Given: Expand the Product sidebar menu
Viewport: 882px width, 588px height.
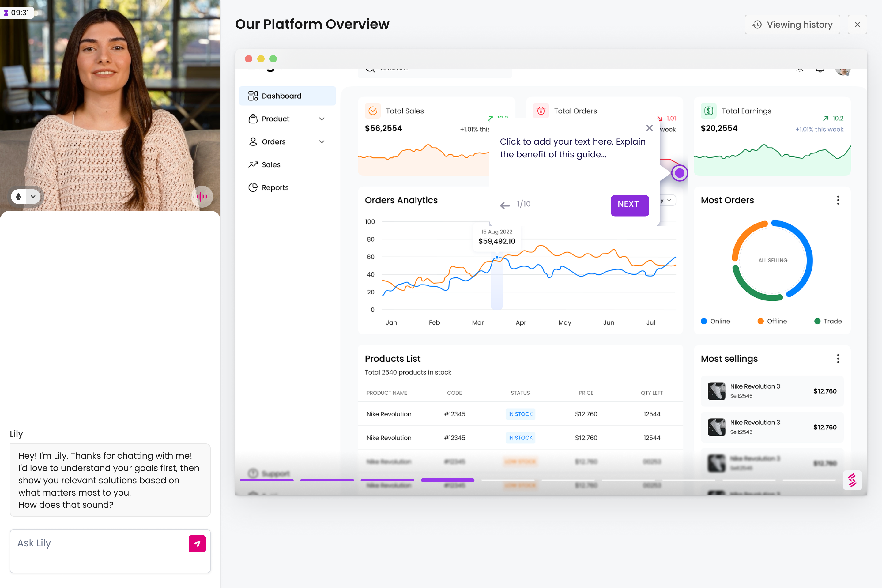Looking at the screenshot, I should (x=321, y=119).
